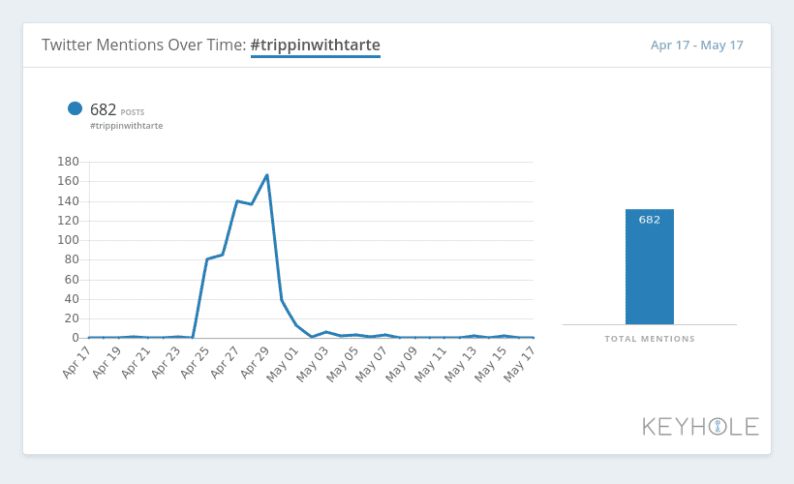Click the 682 value label inside the bar
This screenshot has width=794, height=484.
click(649, 220)
